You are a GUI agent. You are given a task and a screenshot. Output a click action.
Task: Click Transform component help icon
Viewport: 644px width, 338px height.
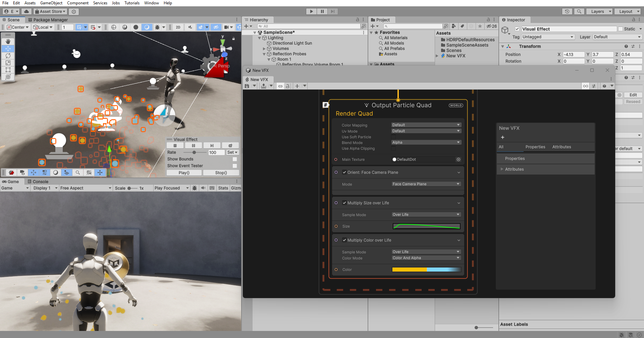[626, 46]
